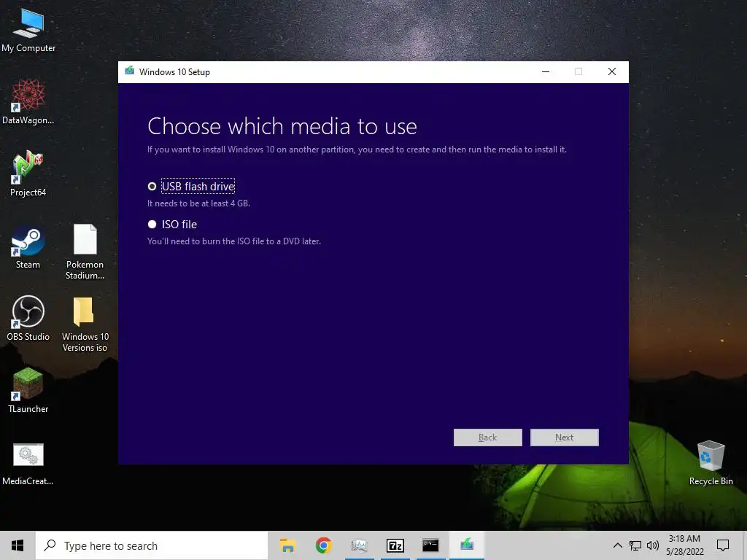Launch OBS Studio desktop shortcut
Viewport: 747px width, 560px height.
click(x=28, y=318)
